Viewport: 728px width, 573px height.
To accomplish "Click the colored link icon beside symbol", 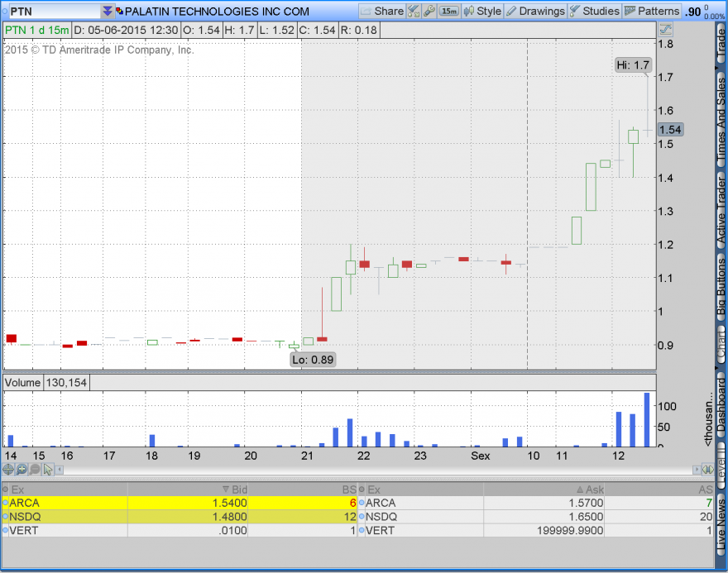I will [120, 11].
